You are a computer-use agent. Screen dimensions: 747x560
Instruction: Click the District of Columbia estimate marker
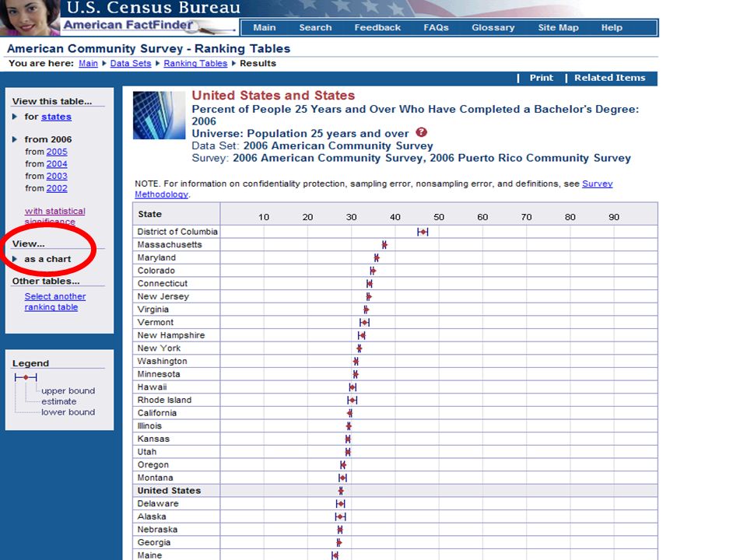click(423, 232)
